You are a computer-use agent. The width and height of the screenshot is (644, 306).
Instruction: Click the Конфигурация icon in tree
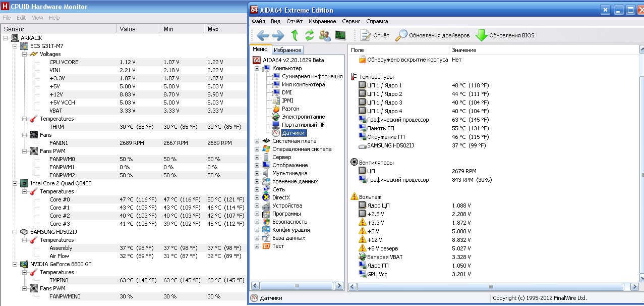click(x=266, y=230)
